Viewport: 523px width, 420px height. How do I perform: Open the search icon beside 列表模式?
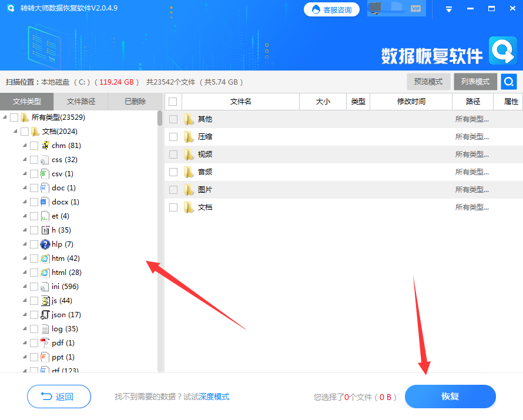508,82
